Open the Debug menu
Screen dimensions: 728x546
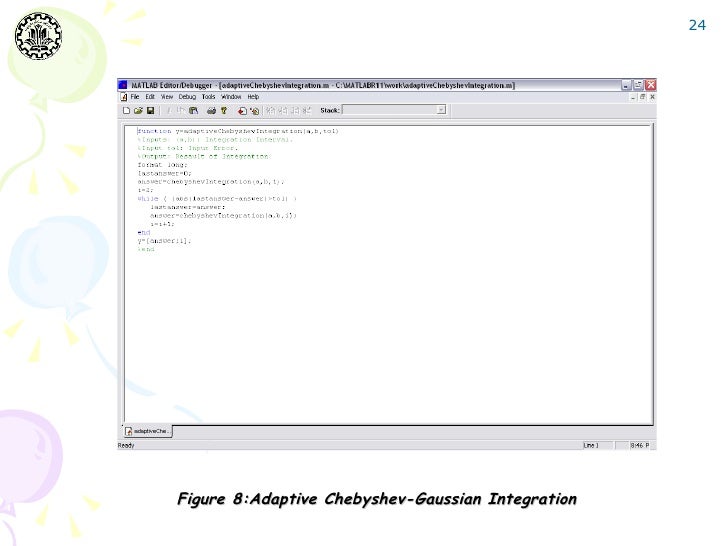pos(187,97)
